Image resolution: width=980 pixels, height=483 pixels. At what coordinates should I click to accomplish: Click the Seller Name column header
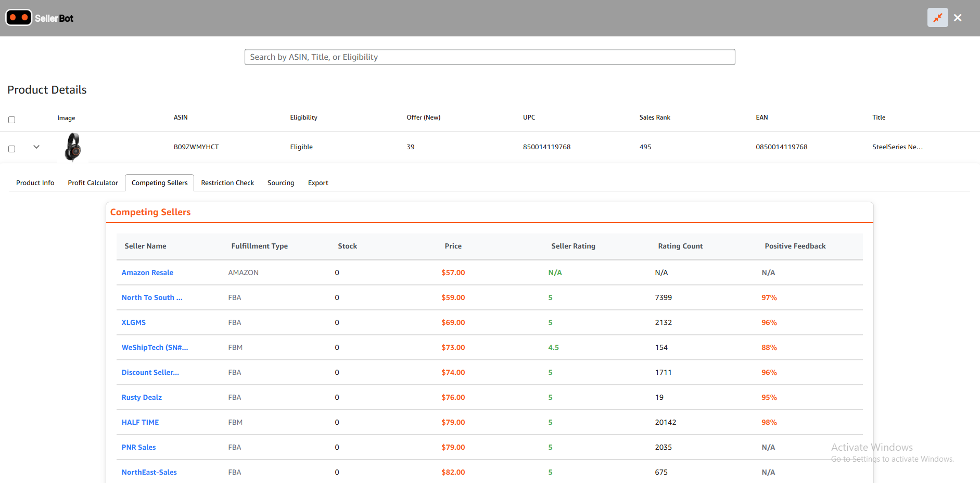coord(145,246)
